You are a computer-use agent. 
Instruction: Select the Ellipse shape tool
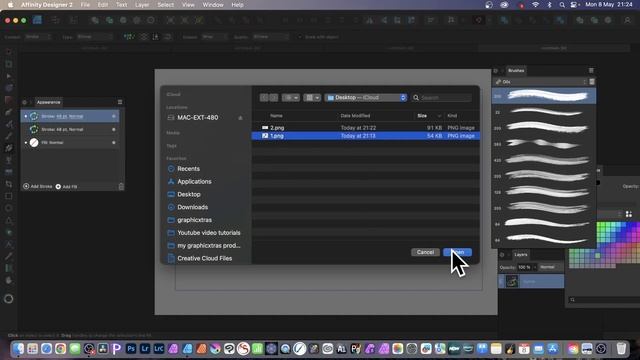coord(9,208)
